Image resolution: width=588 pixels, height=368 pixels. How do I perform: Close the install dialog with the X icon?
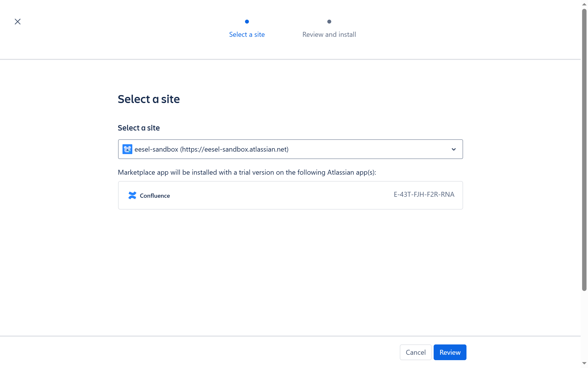click(18, 22)
